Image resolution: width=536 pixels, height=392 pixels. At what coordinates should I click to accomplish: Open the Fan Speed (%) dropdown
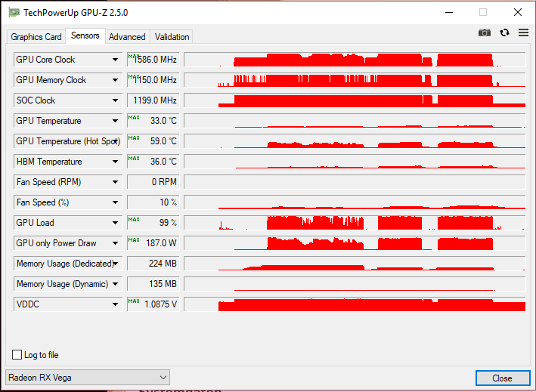coord(115,202)
